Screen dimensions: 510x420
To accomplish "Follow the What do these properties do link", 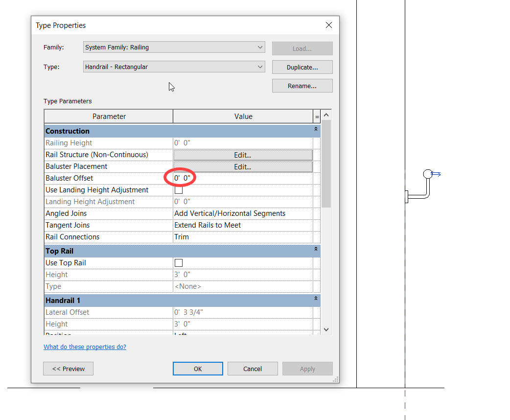I will pyautogui.click(x=85, y=347).
